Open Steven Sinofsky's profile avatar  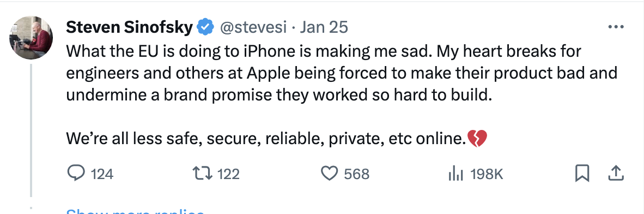point(31,38)
